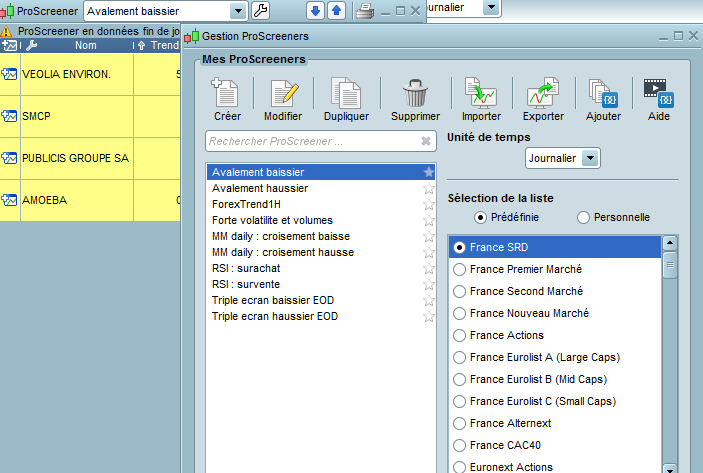Select ForexTrend1H in the screener list
This screenshot has height=473, width=703.
[x=321, y=204]
